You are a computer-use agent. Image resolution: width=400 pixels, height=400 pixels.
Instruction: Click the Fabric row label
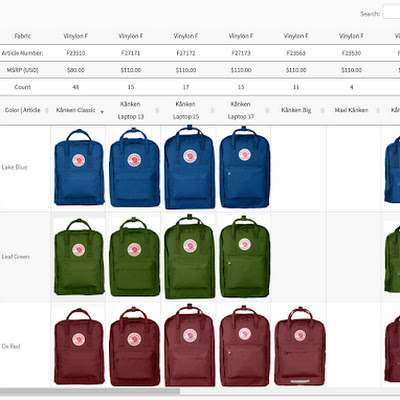[x=23, y=36]
